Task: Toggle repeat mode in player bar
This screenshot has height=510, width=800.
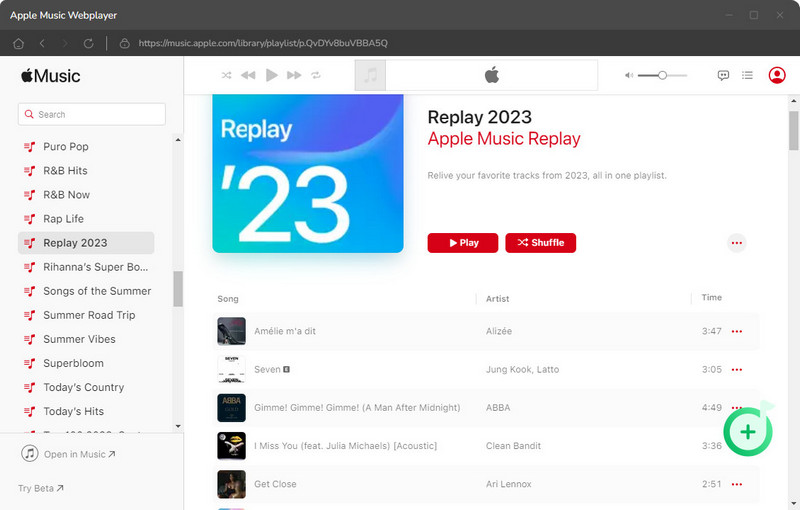Action: click(316, 75)
